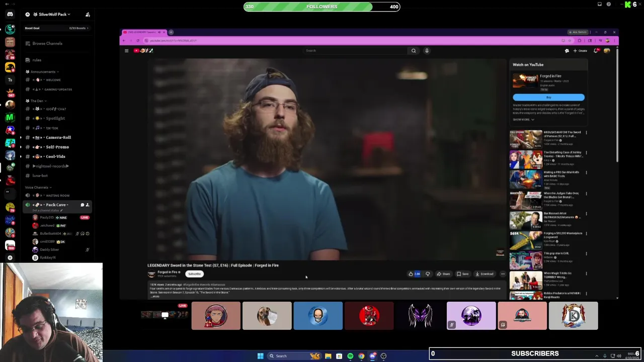Click the page scrollbar in YouTube window
Screen dimensions: 644x362
coord(617,106)
